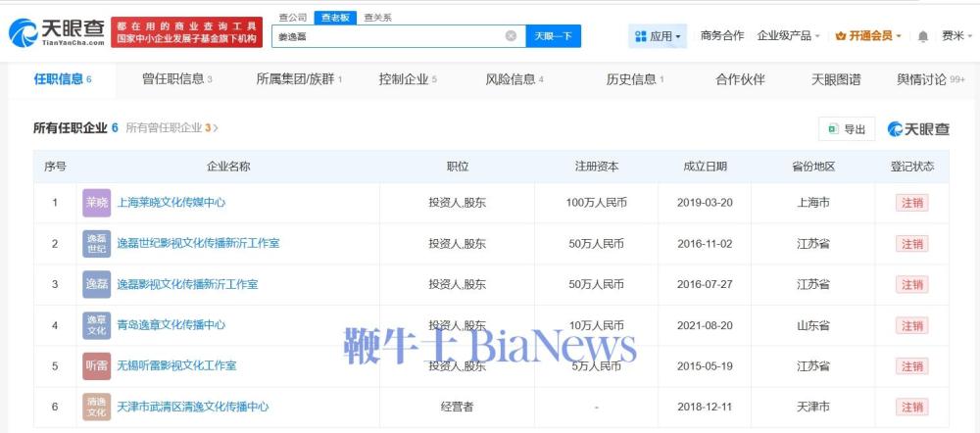Select the 风险信息 tab

click(514, 79)
